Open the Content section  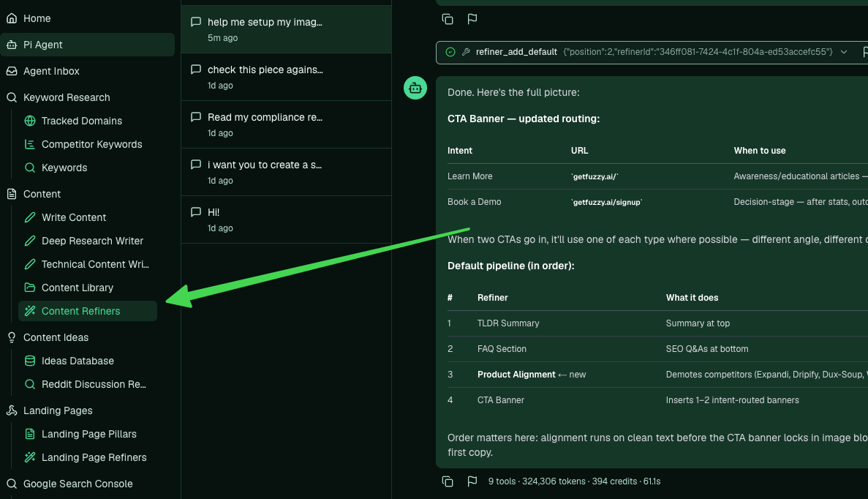tap(42, 194)
